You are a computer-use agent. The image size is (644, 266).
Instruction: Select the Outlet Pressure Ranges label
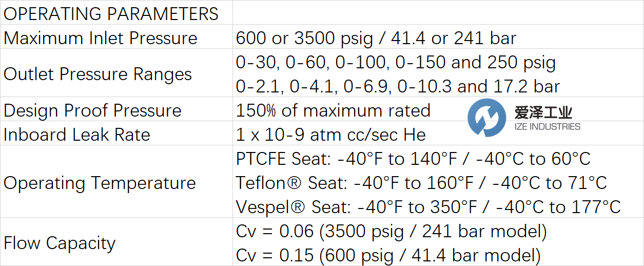pyautogui.click(x=97, y=74)
